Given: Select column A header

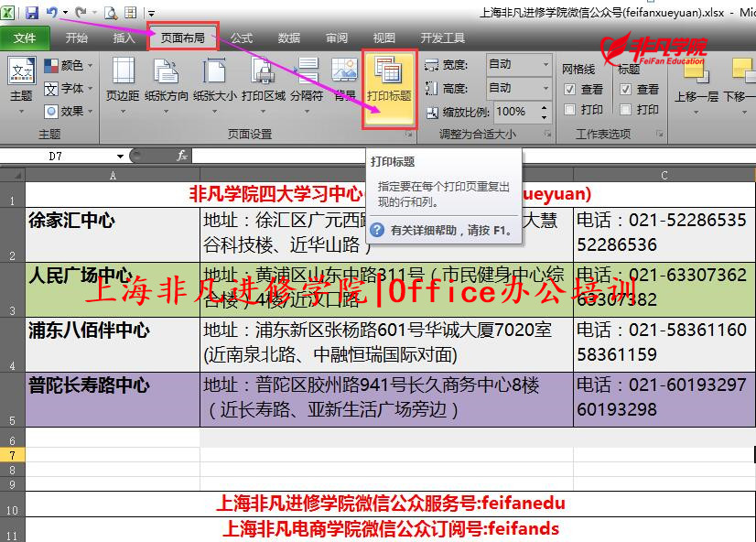Looking at the screenshot, I should pos(113,175).
